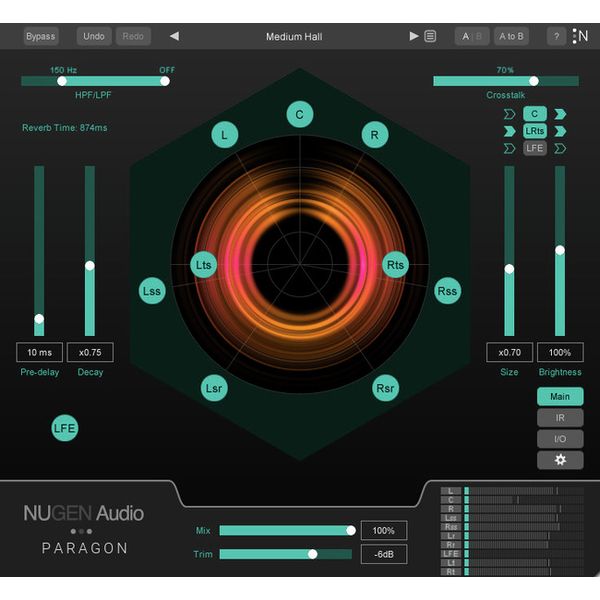Go to previous preset arrow

(174, 36)
